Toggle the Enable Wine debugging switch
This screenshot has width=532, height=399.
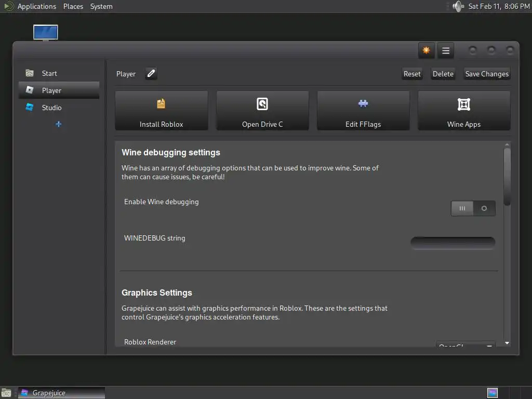[x=473, y=208]
